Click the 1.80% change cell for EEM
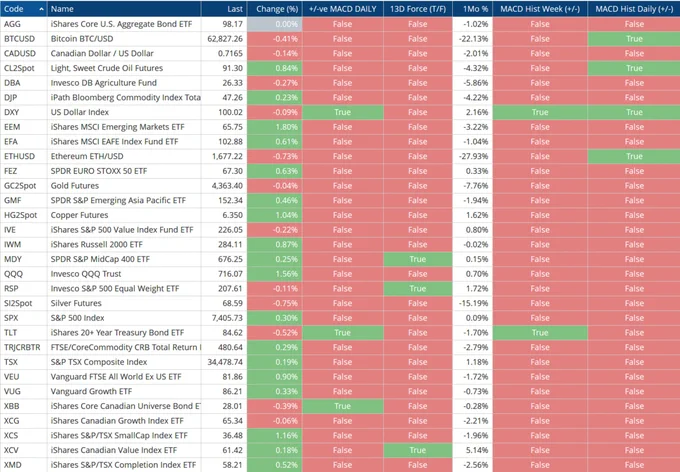680x472 pixels. pyautogui.click(x=275, y=127)
